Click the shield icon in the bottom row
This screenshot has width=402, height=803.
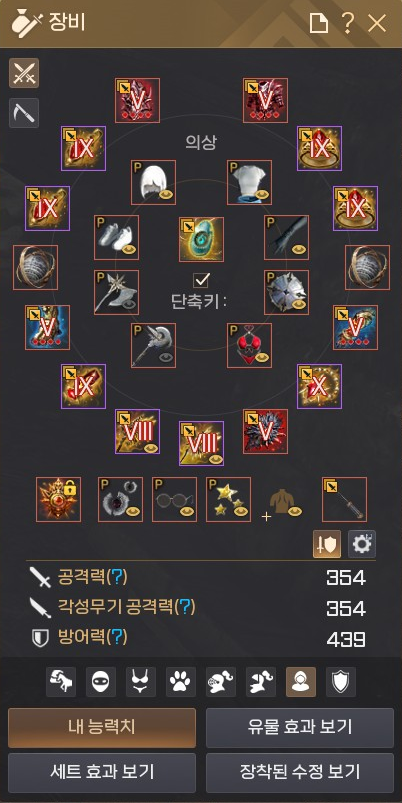click(x=341, y=682)
